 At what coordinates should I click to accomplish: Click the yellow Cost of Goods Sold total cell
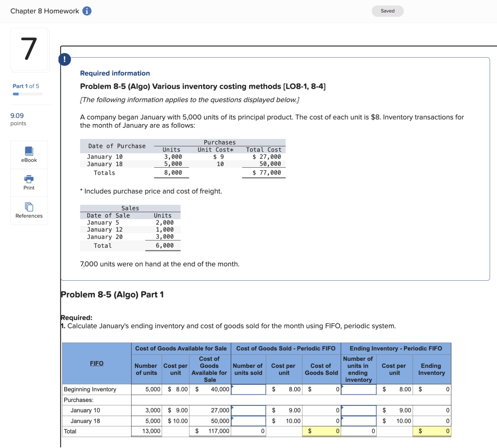[x=321, y=431]
